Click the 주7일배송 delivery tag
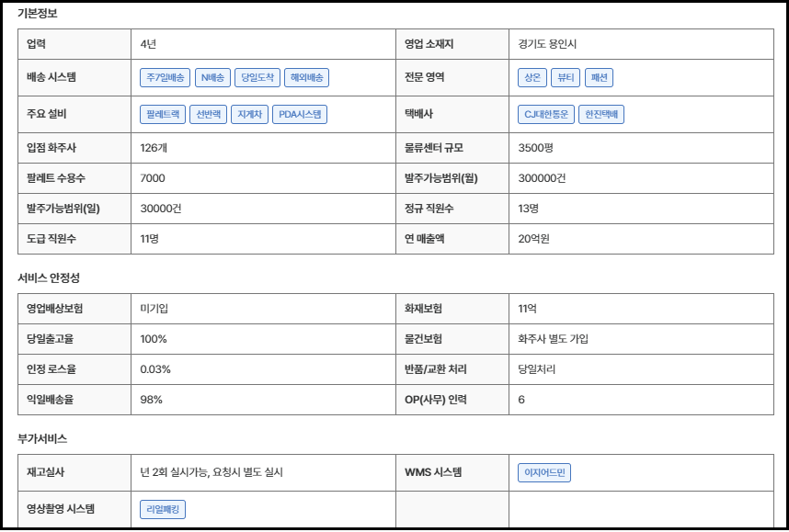The width and height of the screenshot is (789, 532). (x=166, y=78)
